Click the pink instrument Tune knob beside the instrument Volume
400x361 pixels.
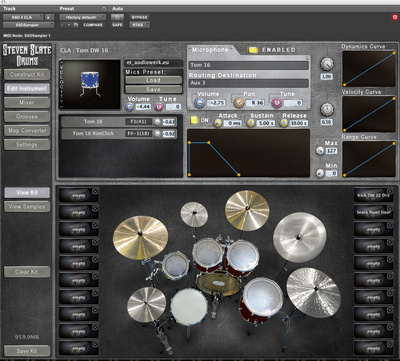159,107
